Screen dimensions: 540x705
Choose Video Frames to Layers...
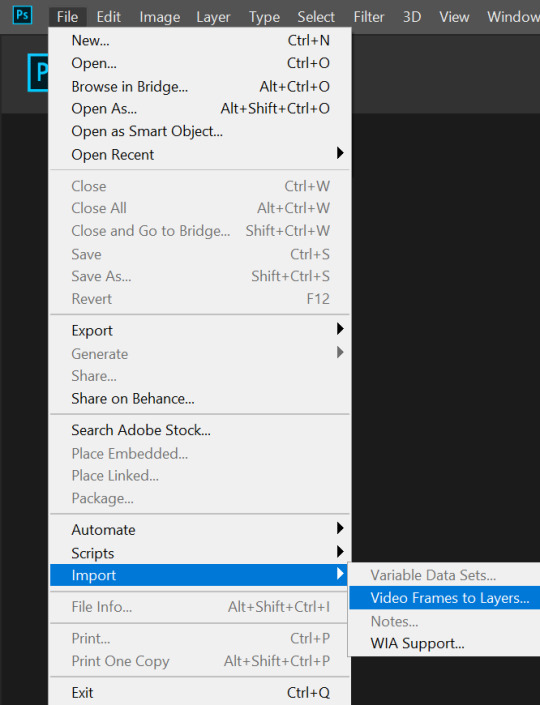tap(445, 598)
